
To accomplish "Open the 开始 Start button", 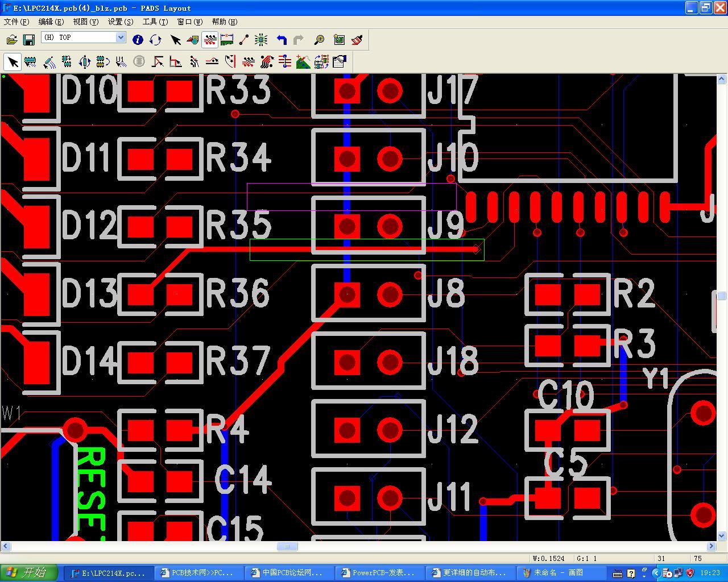I will coord(29,572).
